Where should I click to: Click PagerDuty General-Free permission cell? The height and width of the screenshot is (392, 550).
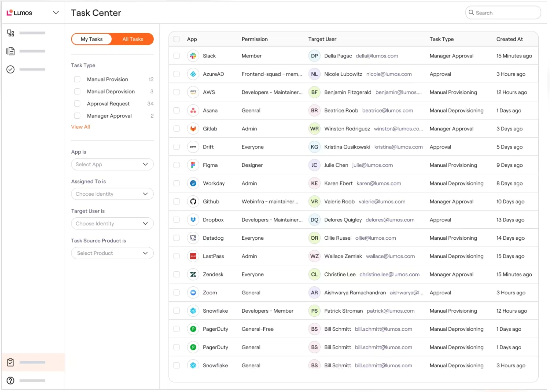click(257, 329)
